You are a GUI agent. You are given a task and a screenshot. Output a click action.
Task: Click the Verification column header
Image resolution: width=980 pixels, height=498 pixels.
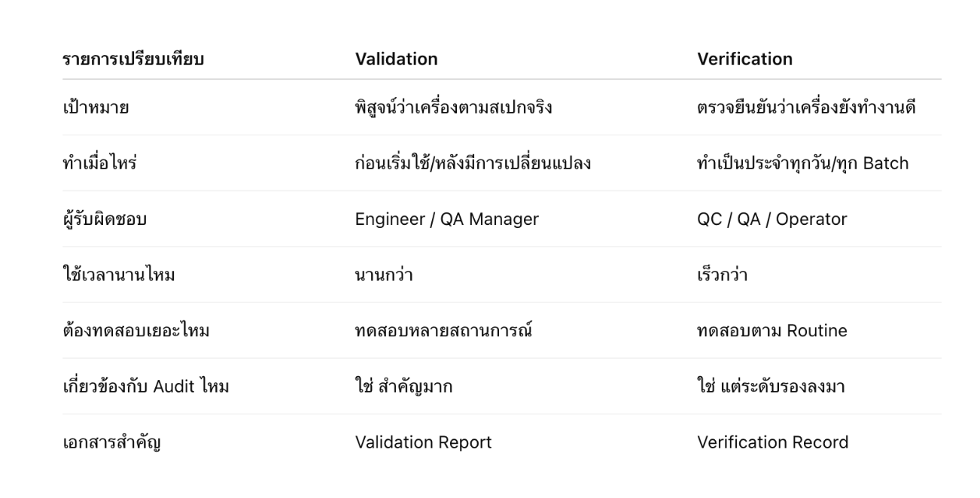click(744, 59)
